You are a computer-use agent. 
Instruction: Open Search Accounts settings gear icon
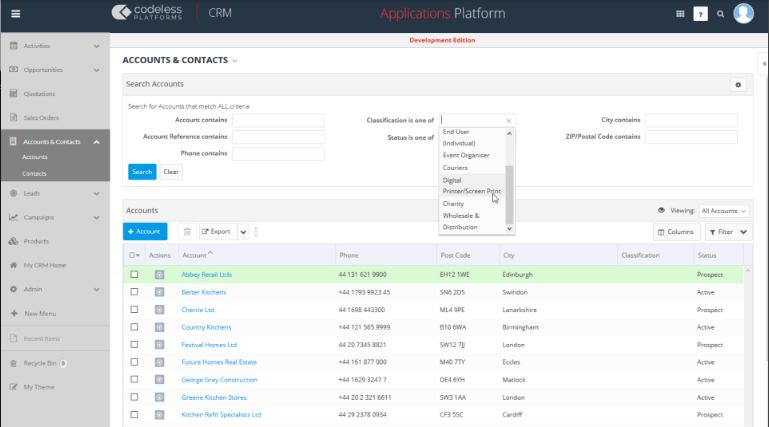click(738, 85)
